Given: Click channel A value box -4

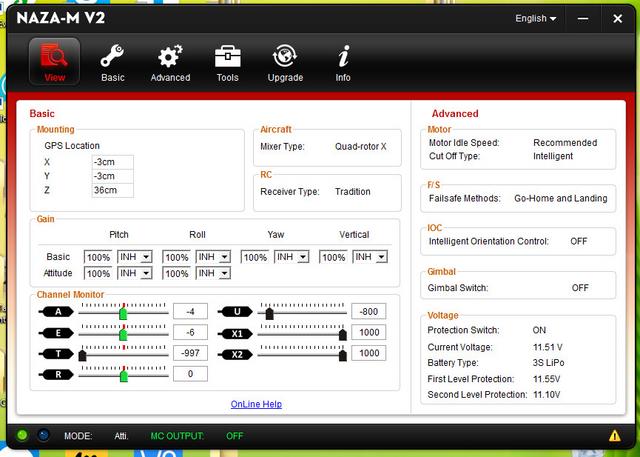Looking at the screenshot, I should pos(190,311).
